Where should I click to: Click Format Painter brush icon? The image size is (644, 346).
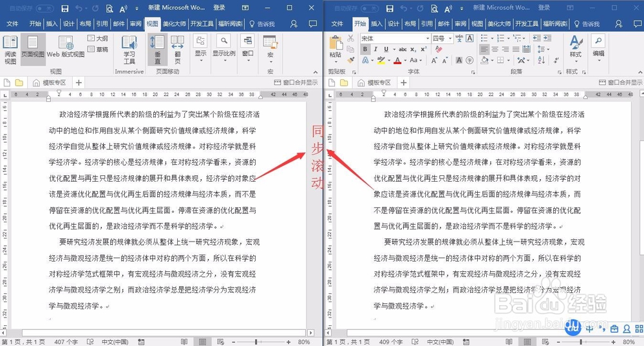pos(350,61)
